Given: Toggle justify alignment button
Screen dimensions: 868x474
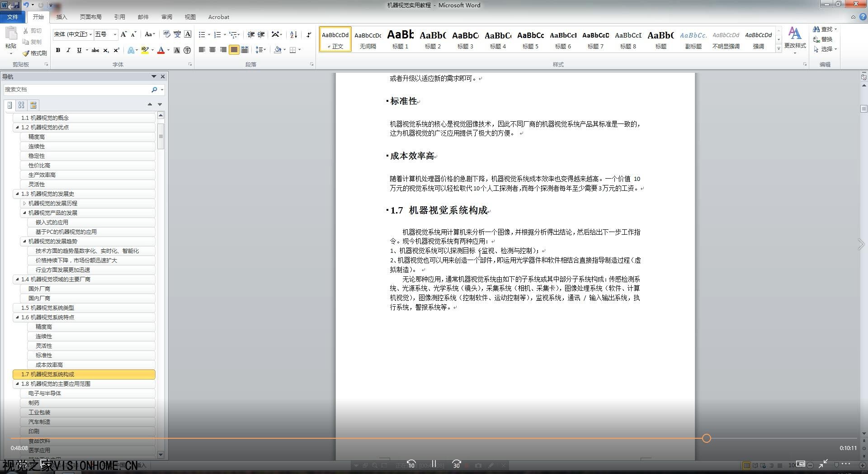Looking at the screenshot, I should click(x=234, y=50).
